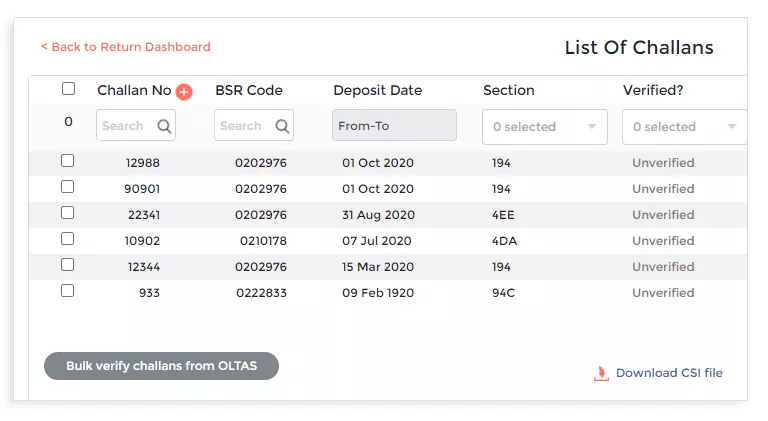Focus the Challan No search field
The width and height of the screenshot is (768, 421).
point(125,126)
